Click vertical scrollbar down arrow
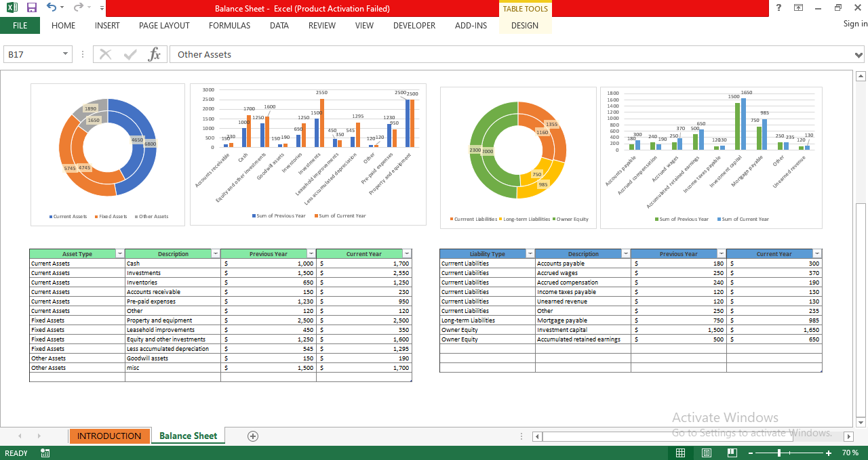Viewport: 868px width, 460px height. pos(861,421)
